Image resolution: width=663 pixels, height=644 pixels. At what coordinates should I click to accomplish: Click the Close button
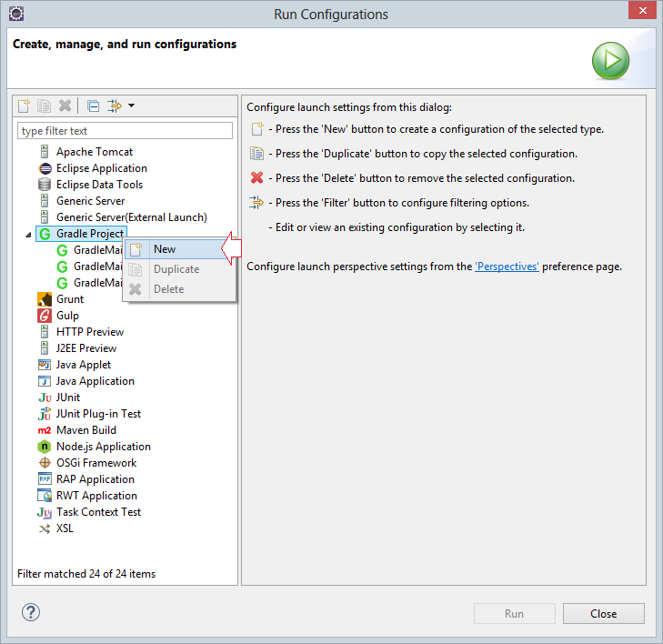tap(603, 614)
